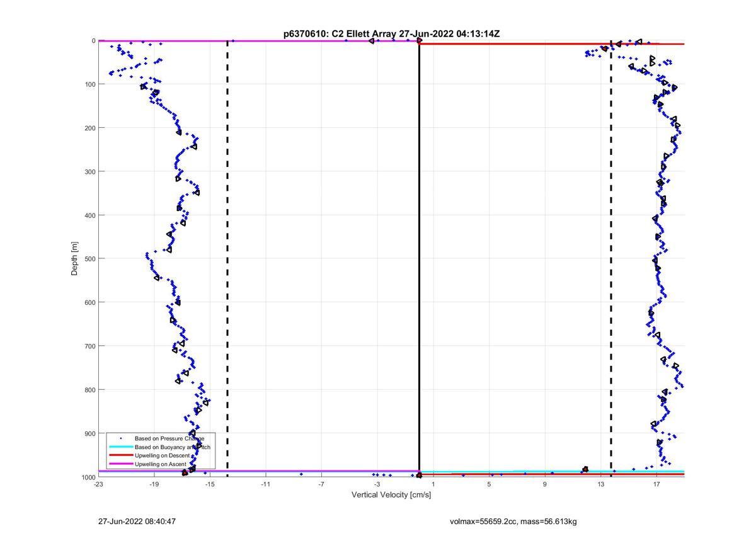Click the y-axis tick label '100'
This screenshot has height=536, width=756.
(90, 84)
